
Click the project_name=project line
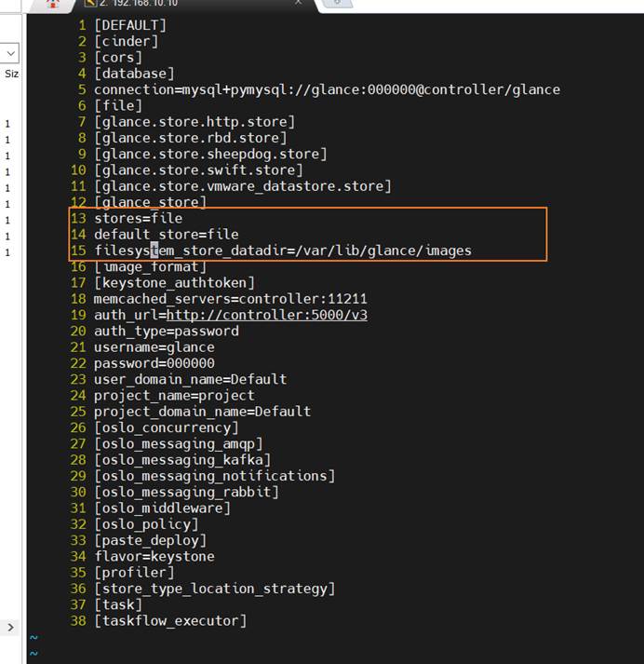tap(174, 396)
